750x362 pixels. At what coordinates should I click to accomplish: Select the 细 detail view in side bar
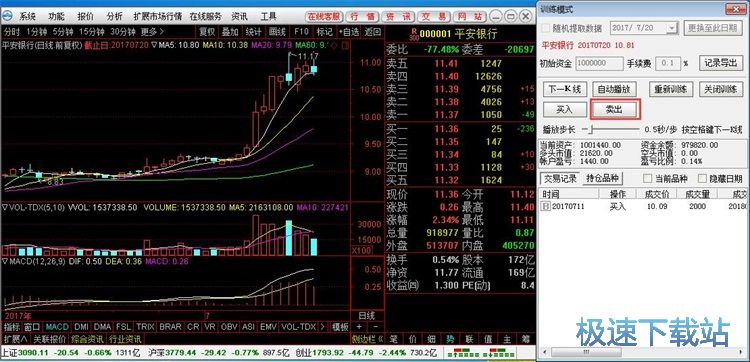[431, 339]
